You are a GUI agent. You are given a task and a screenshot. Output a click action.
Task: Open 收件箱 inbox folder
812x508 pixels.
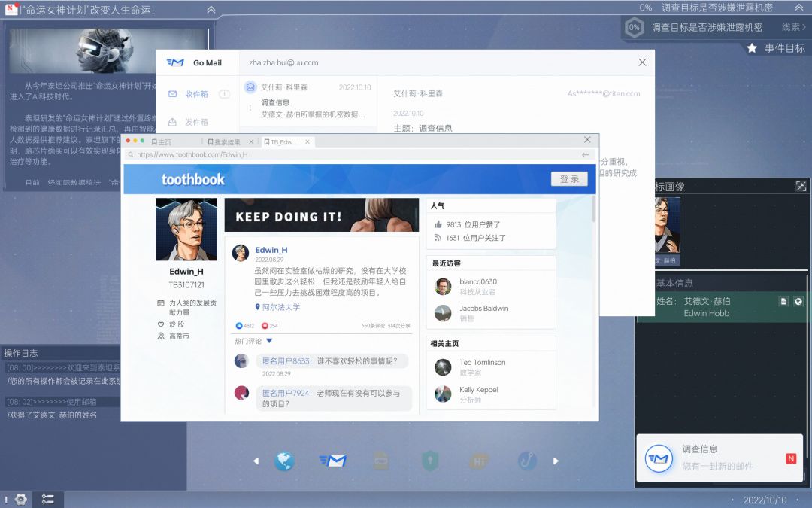(196, 94)
